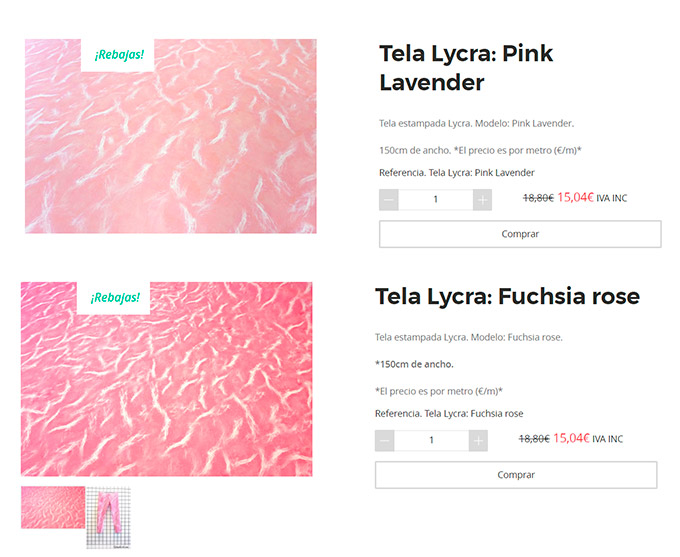Image resolution: width=680 pixels, height=557 pixels.
Task: Click the ¡Rebajas! badge on Pink Lavender
Action: tap(118, 55)
